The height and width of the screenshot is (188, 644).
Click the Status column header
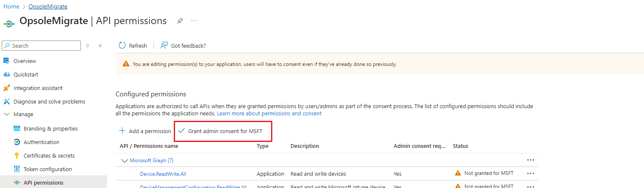click(460, 146)
